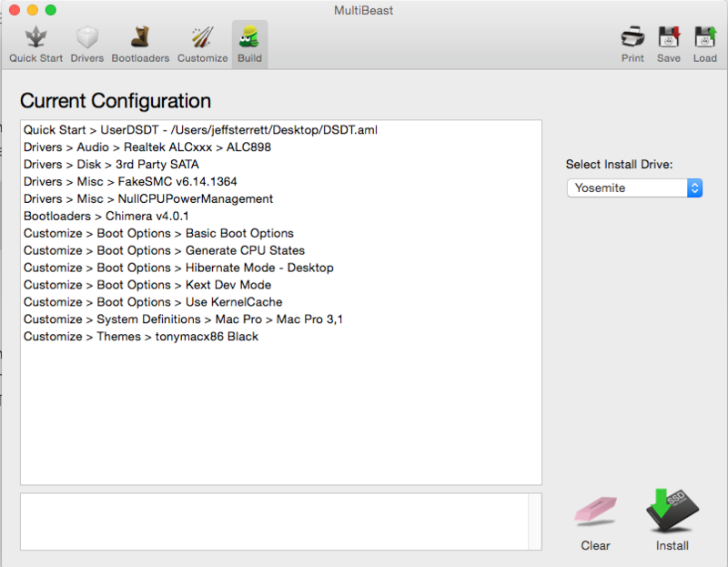The width and height of the screenshot is (728, 567).
Task: Minimize the MultiBeast window
Action: (x=33, y=10)
